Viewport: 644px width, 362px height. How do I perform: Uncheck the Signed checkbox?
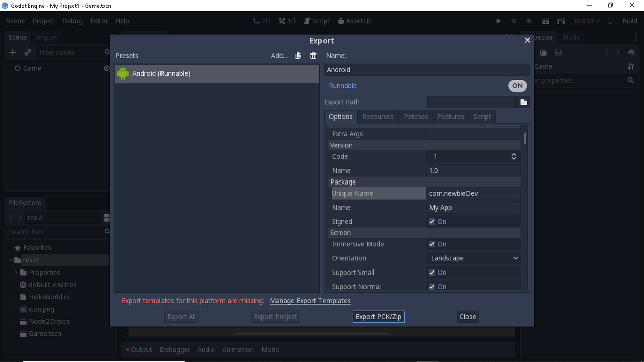tap(432, 221)
